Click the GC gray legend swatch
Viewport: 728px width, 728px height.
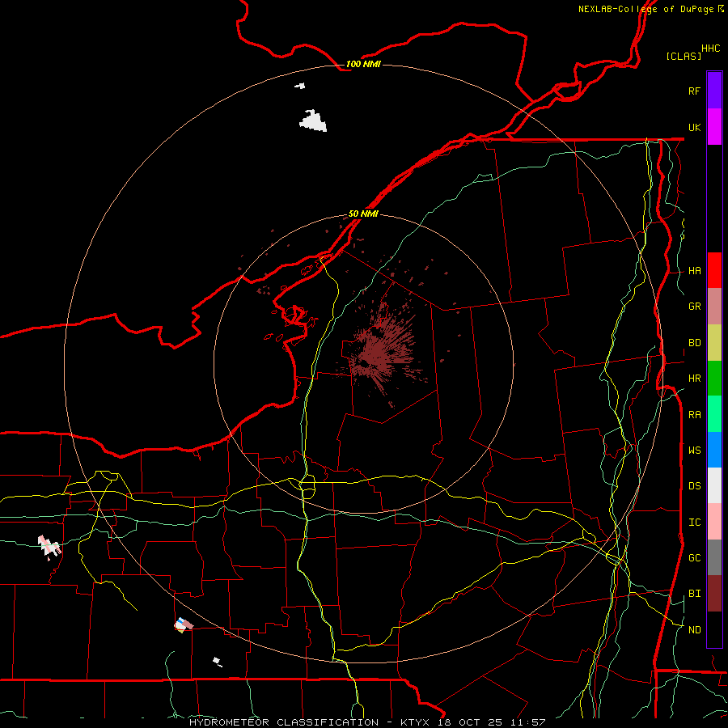[x=714, y=557]
